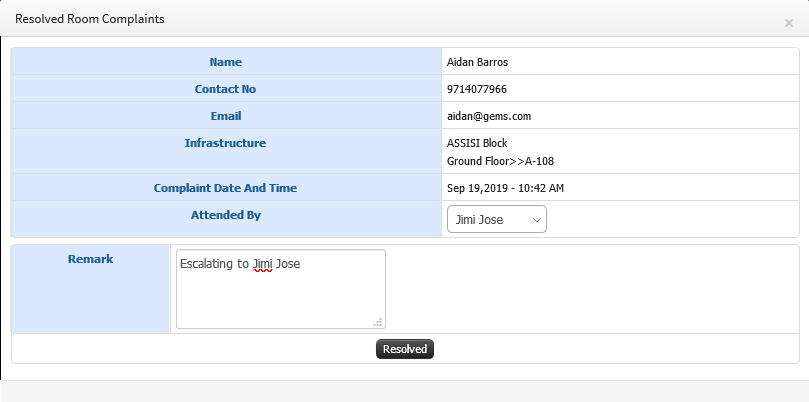The image size is (809, 402).
Task: Click the Resolved button
Action: [405, 349]
